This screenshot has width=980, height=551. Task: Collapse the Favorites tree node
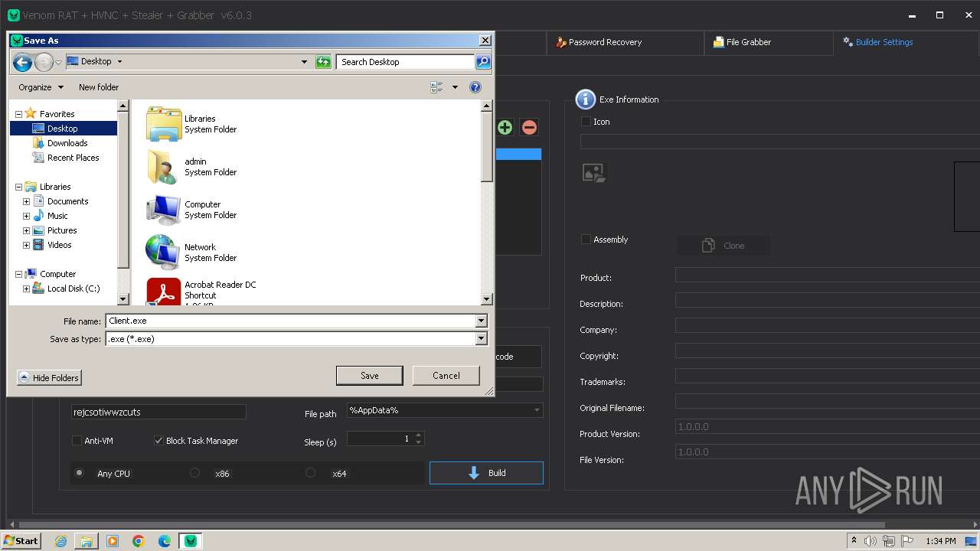pyautogui.click(x=18, y=114)
